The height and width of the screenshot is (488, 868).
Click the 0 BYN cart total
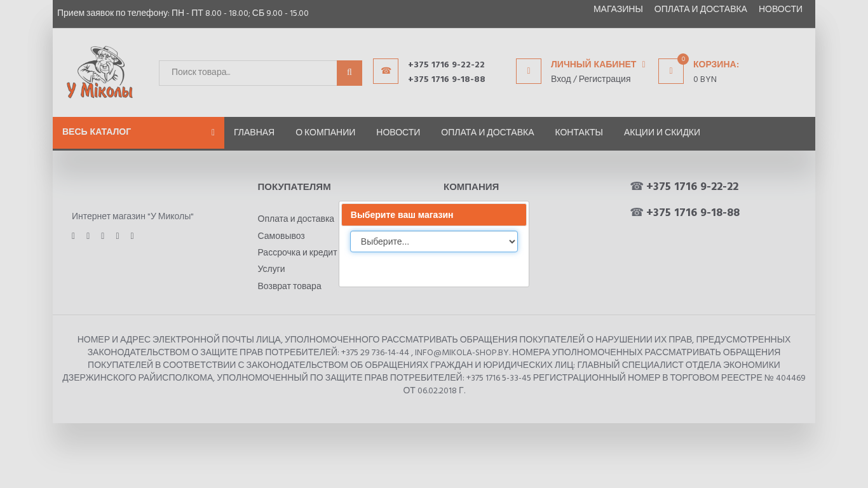pos(705,79)
